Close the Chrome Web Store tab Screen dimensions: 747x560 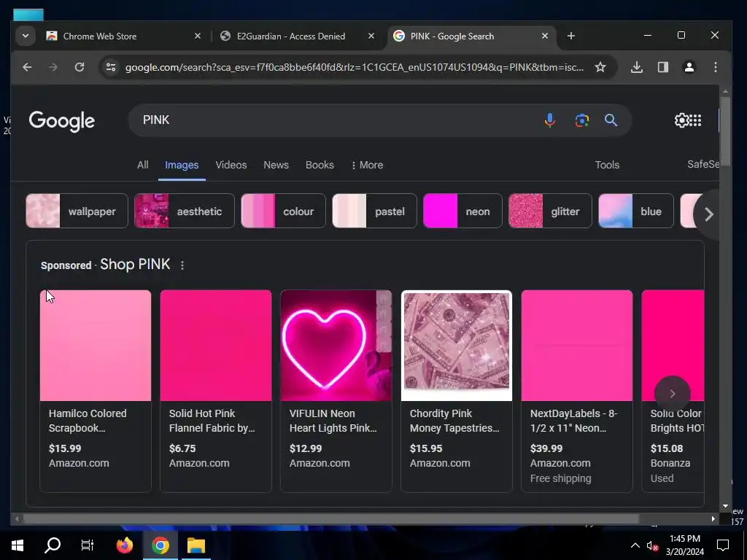tap(198, 36)
